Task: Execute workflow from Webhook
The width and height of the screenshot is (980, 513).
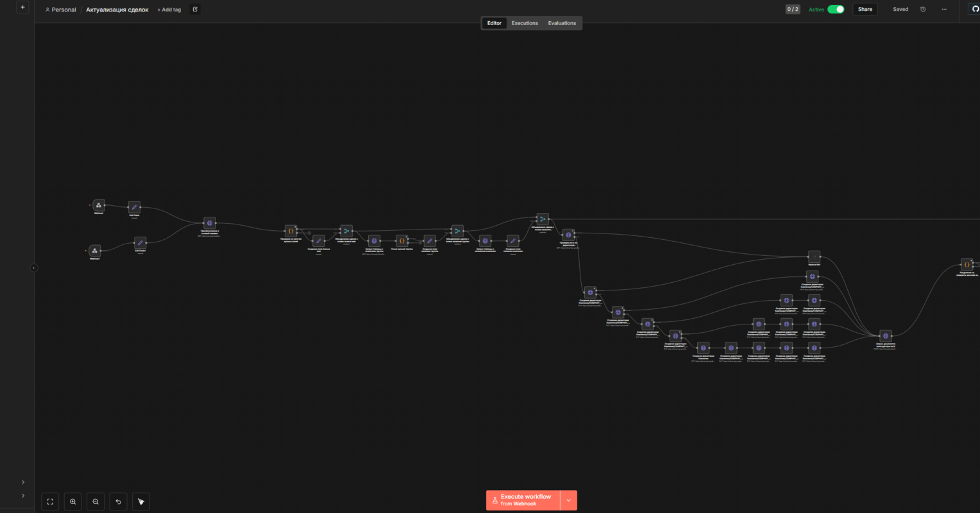Action: click(523, 500)
